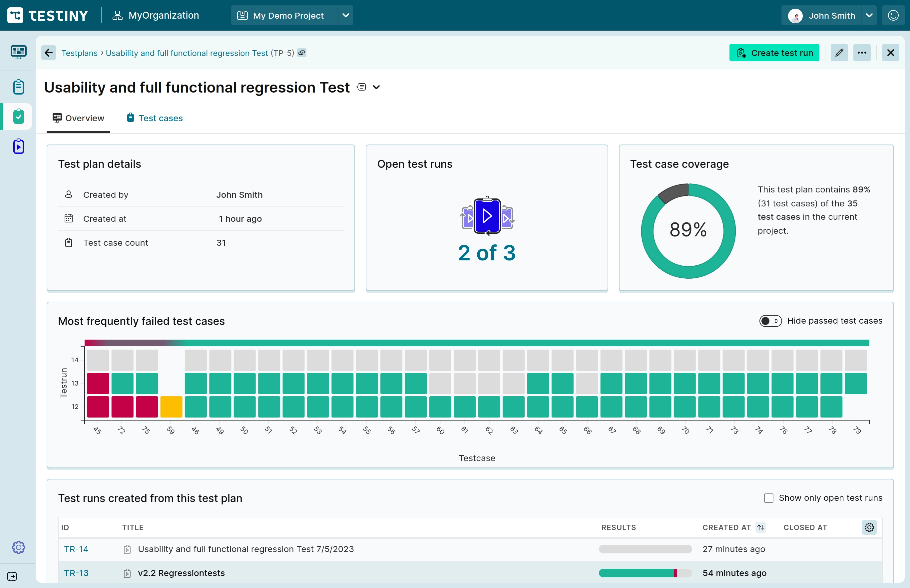Select the Overview tab

click(x=84, y=118)
